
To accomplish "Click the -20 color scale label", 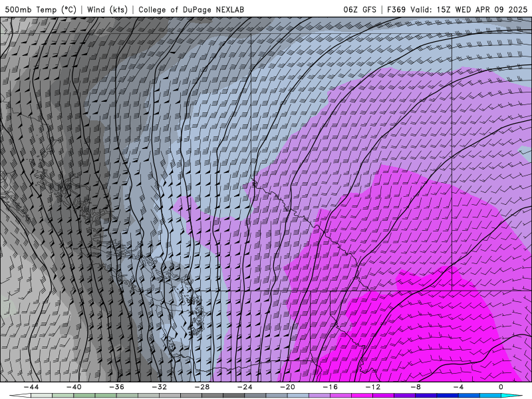I will (288, 387).
